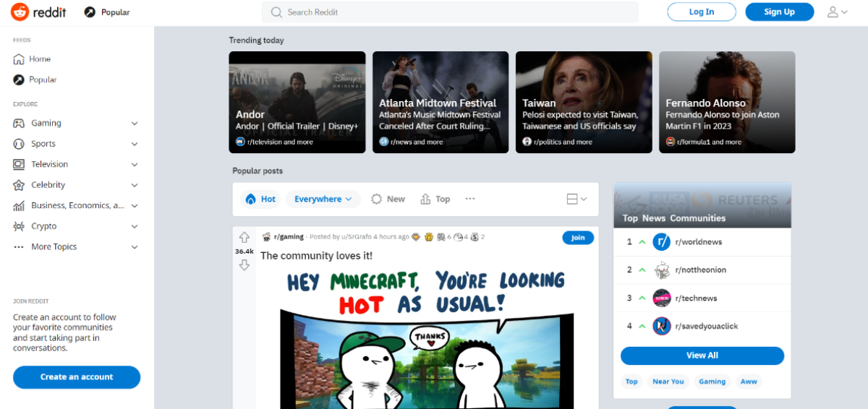
Task: Click the Popular icon in the sidebar feeds
Action: point(19,79)
